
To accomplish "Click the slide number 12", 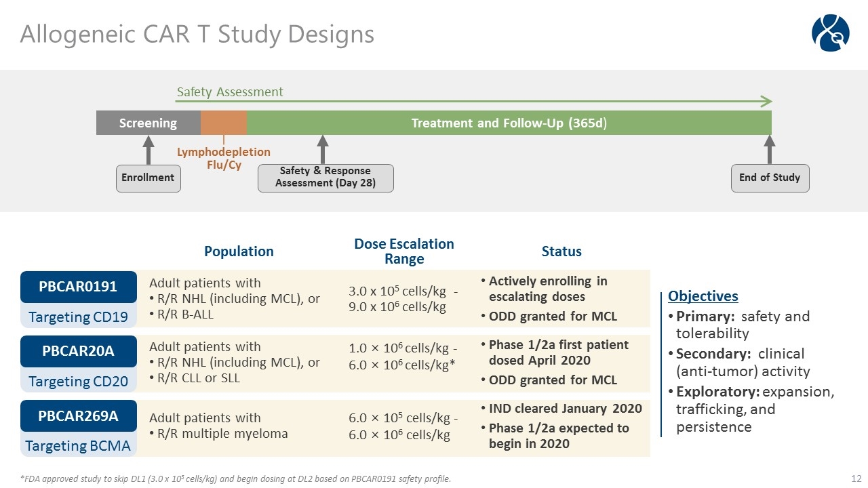I will pos(856,479).
